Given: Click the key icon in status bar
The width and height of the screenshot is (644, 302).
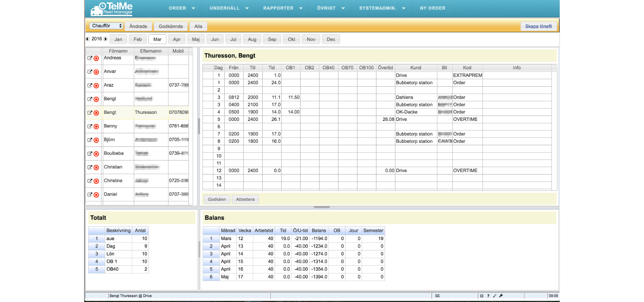Looking at the screenshot, I should pyautogui.click(x=501, y=296).
